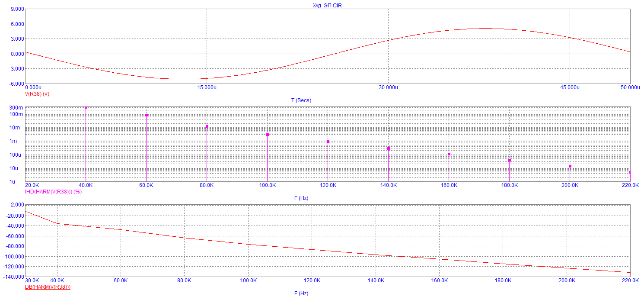Click the 6.000 voltage axis value
Screen dimensions: 644x303
(x=16, y=24)
